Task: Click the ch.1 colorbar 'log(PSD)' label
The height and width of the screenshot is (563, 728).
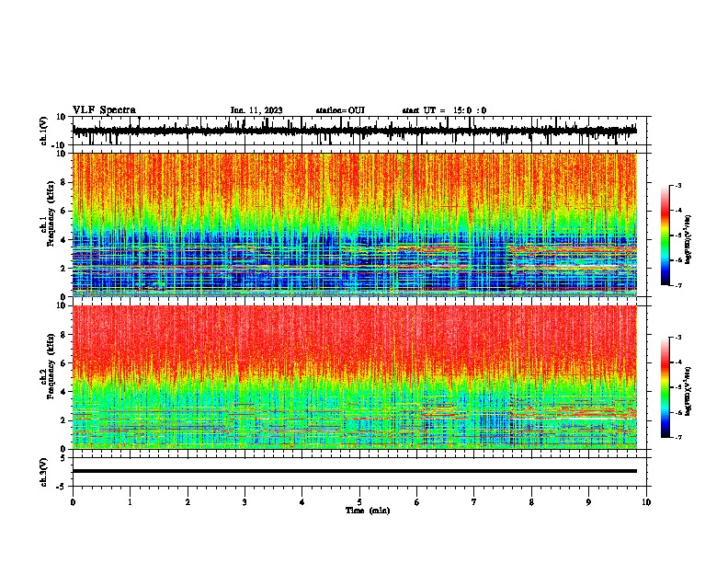Action: coord(688,240)
